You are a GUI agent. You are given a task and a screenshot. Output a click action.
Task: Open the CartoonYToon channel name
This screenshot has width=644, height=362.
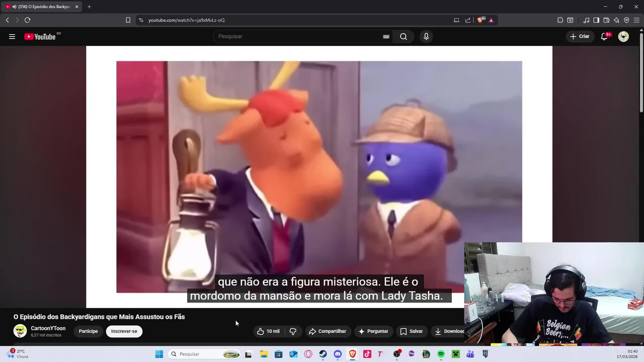[x=48, y=328]
